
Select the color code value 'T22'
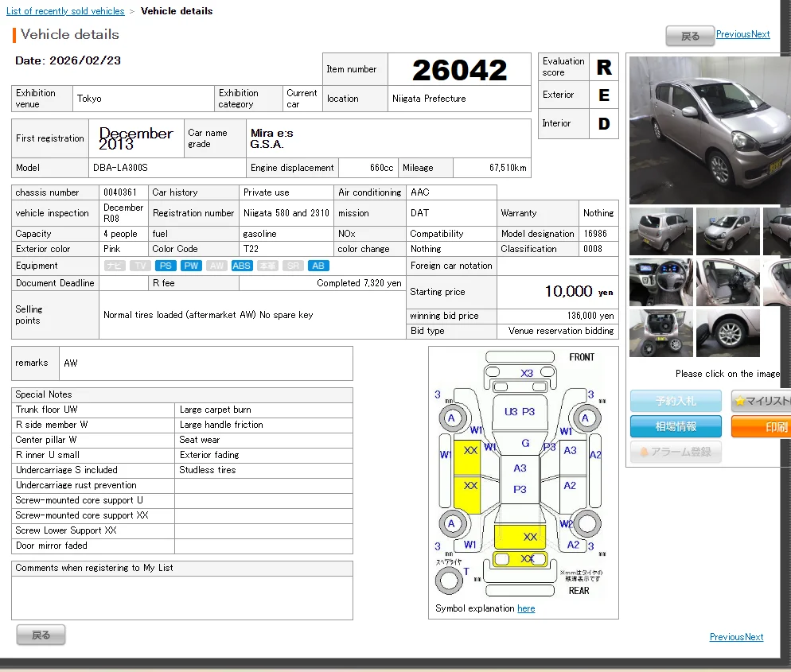(251, 249)
